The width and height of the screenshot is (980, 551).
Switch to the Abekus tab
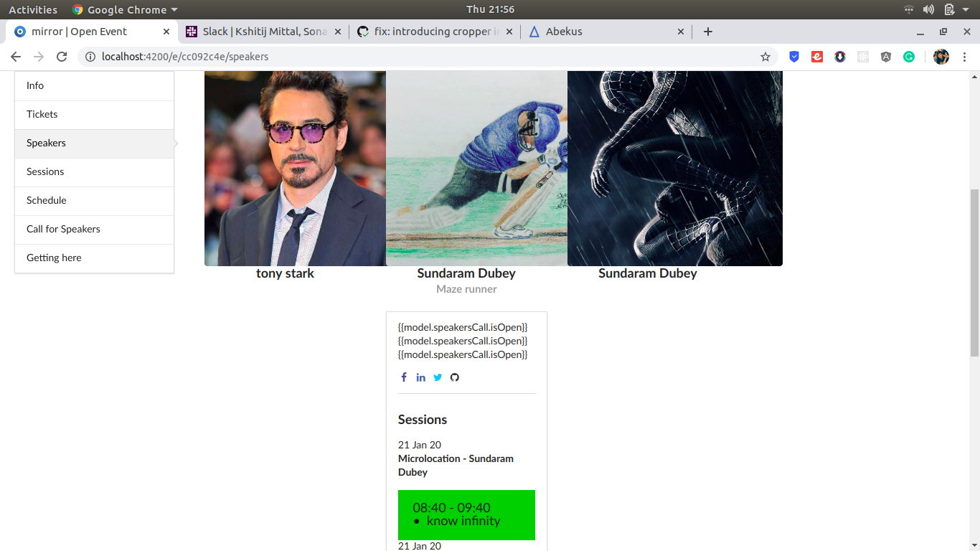pos(607,32)
